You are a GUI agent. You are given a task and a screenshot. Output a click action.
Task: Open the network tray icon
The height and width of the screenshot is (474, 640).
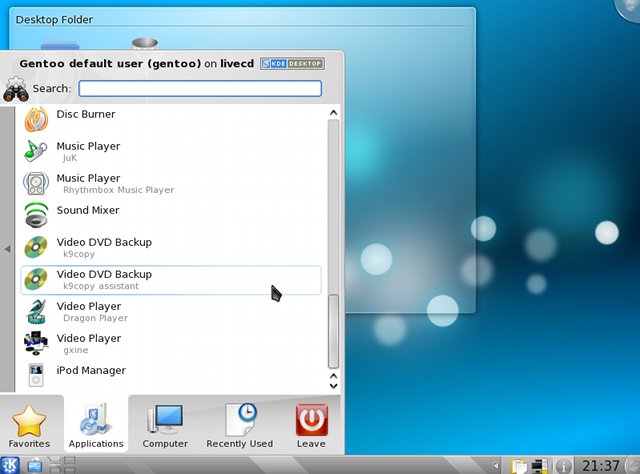[540, 466]
